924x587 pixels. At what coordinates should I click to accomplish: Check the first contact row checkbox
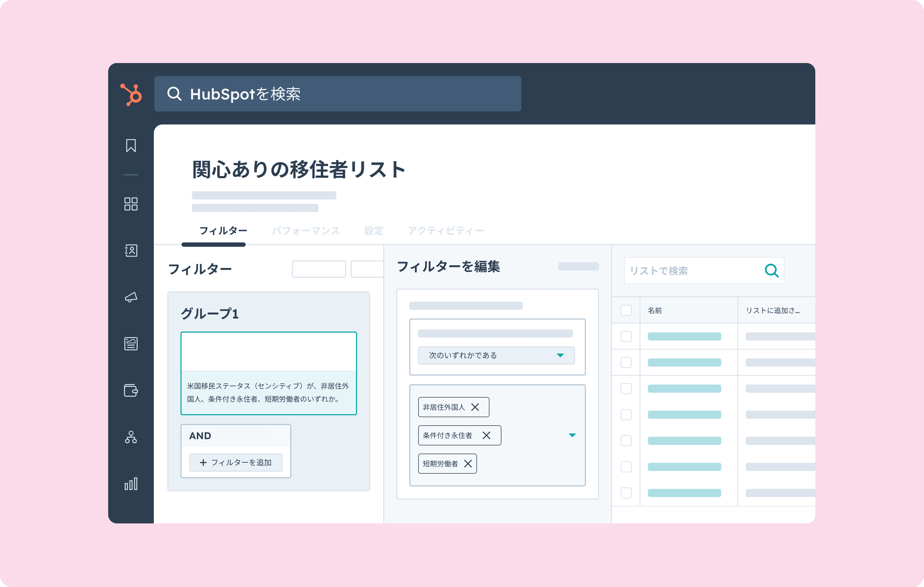click(x=626, y=336)
